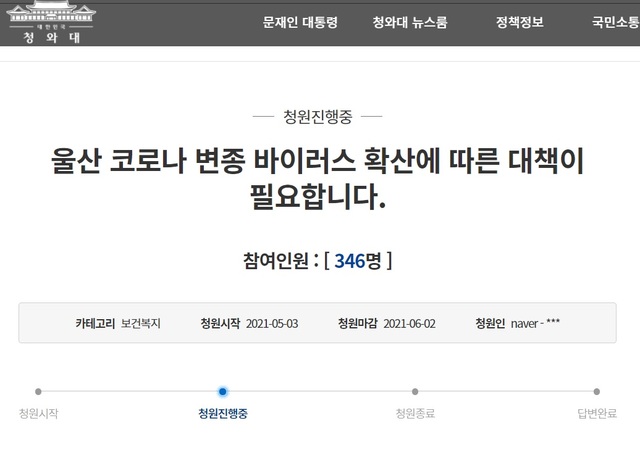Click the 청원진행중 status label above the title
640x471 pixels.
click(318, 117)
